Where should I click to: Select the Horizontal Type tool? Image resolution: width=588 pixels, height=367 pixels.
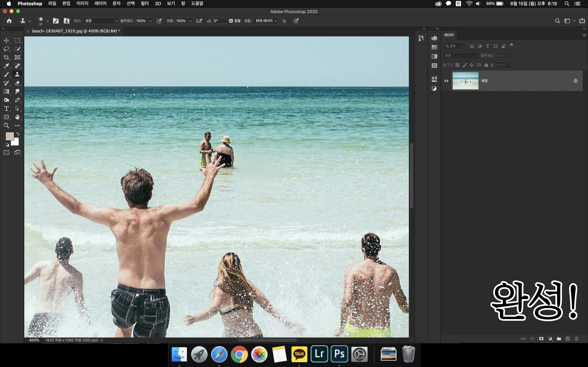[6, 108]
